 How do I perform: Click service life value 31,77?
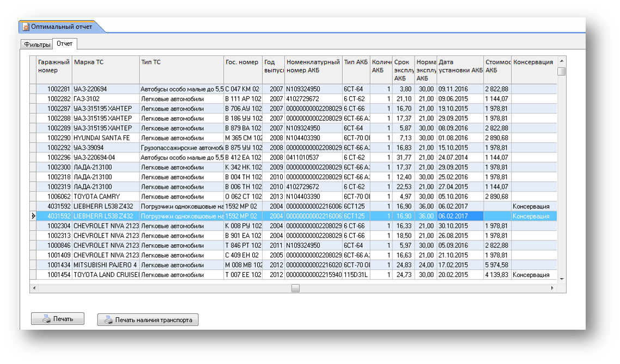pos(404,158)
